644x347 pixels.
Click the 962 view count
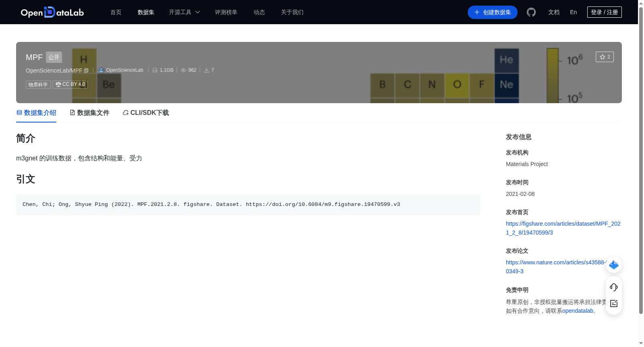pyautogui.click(x=192, y=70)
